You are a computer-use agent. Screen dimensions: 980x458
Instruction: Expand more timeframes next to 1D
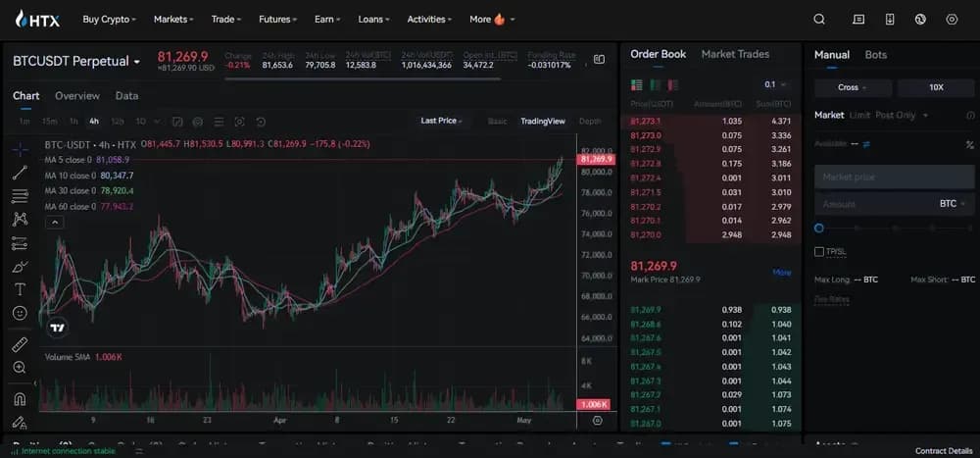click(x=156, y=122)
